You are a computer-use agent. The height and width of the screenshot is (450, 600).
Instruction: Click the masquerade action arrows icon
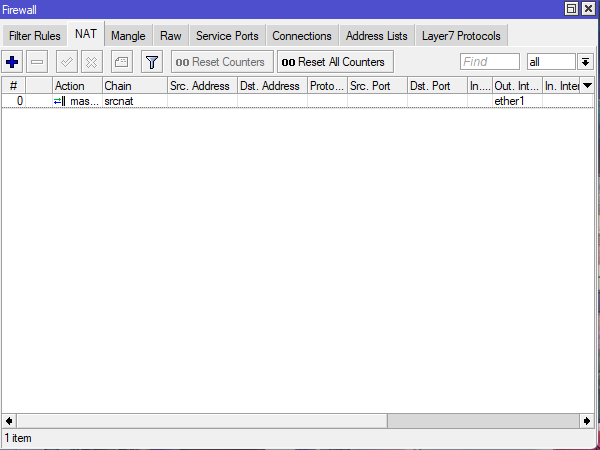(60, 101)
